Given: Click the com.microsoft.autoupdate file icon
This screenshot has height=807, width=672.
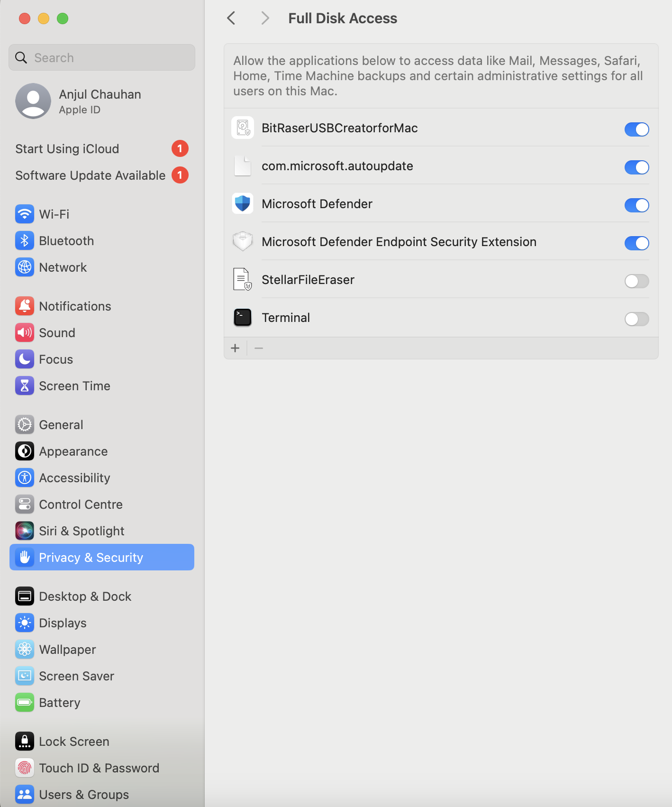Looking at the screenshot, I should 243,166.
